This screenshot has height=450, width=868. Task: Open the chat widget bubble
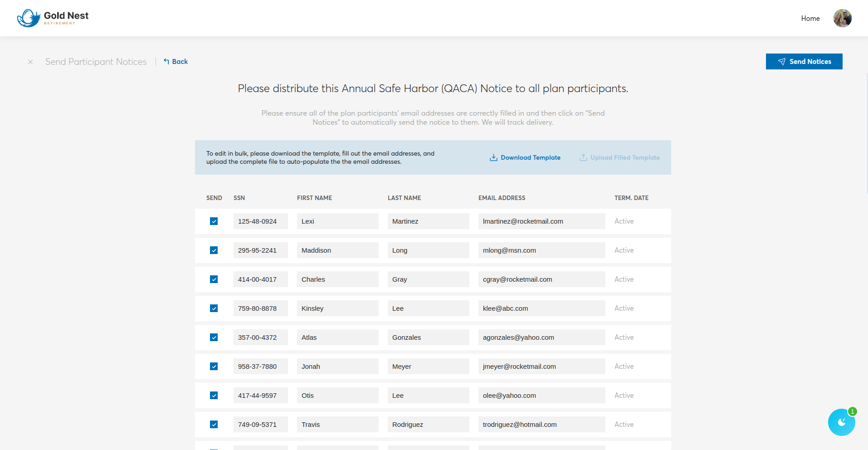(x=841, y=422)
